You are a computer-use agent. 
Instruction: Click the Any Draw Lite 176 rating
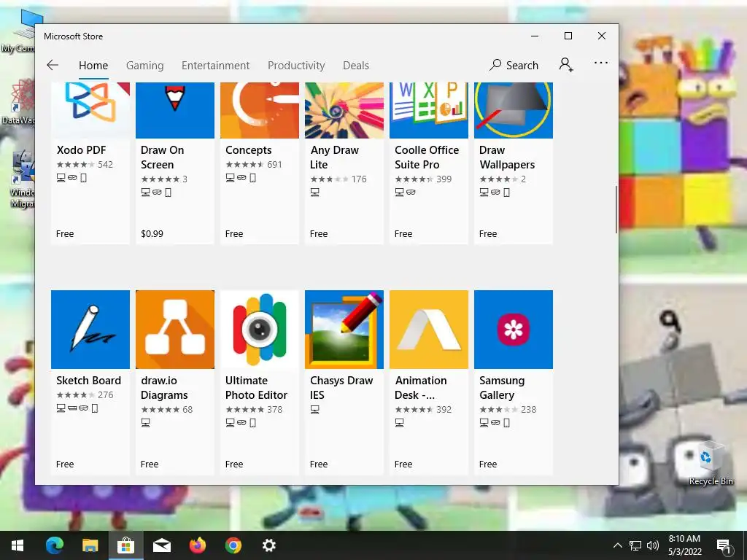coord(338,179)
